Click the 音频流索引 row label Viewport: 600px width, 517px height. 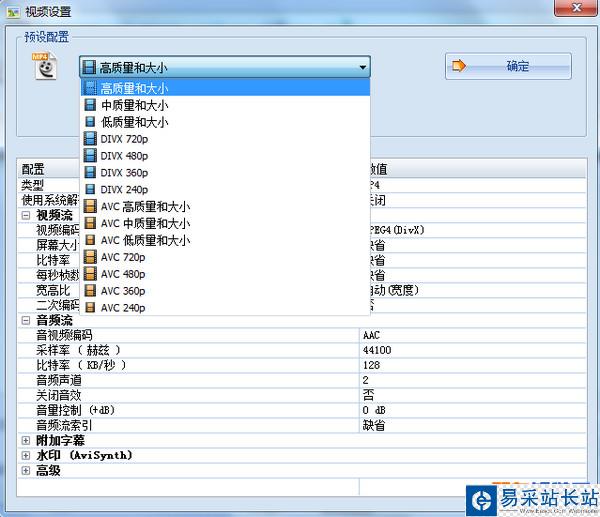(x=64, y=425)
